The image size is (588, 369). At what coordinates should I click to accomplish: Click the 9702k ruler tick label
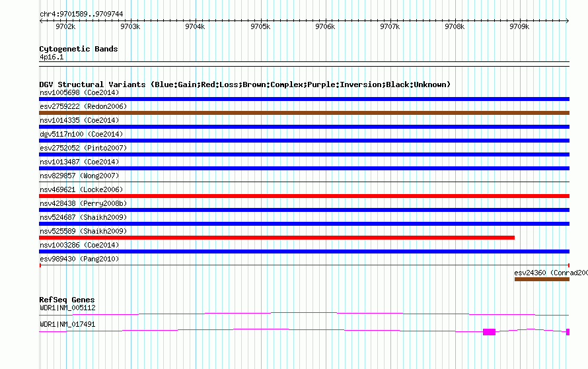click(65, 26)
